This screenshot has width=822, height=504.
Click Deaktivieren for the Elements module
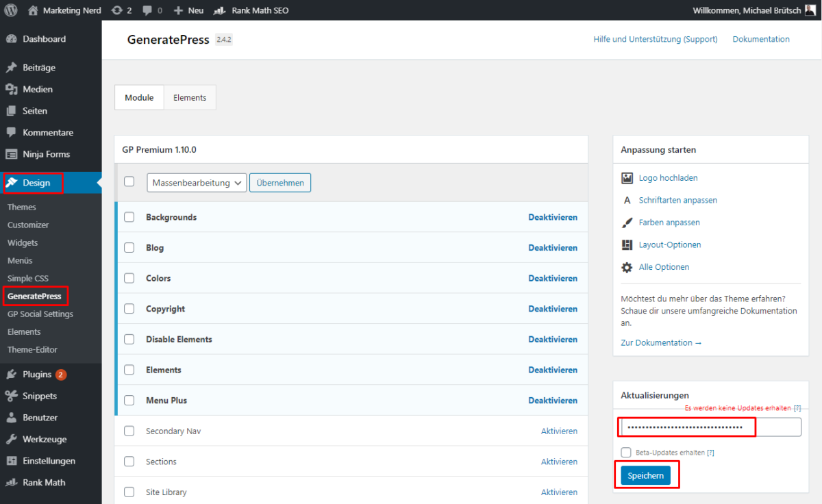point(553,370)
